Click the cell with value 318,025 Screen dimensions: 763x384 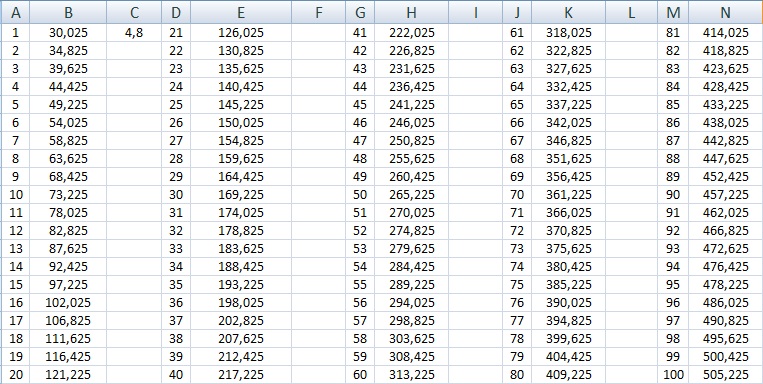pos(568,33)
